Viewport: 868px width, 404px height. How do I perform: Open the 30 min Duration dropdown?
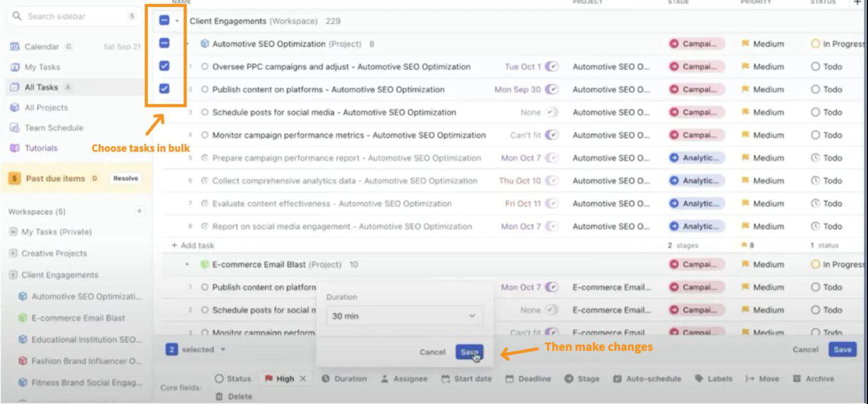(x=402, y=316)
